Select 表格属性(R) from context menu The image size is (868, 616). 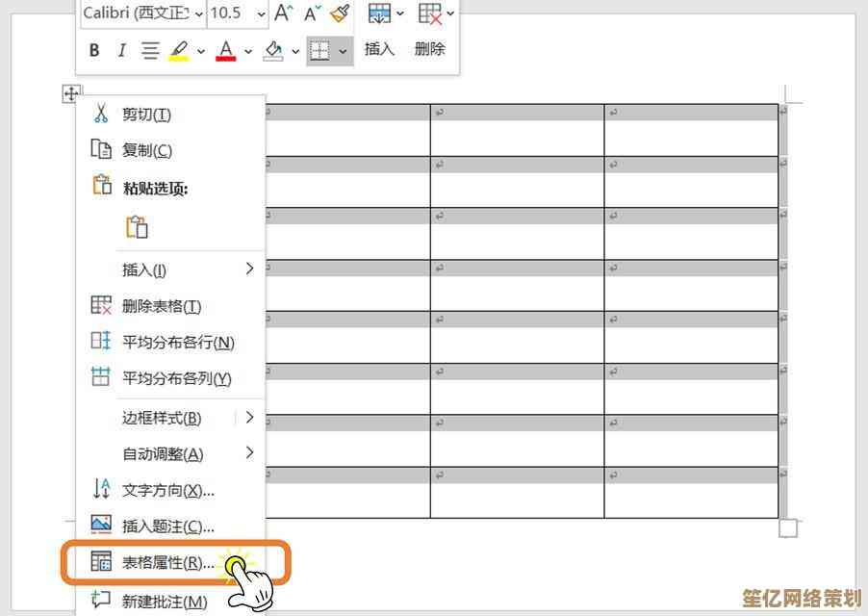(167, 563)
